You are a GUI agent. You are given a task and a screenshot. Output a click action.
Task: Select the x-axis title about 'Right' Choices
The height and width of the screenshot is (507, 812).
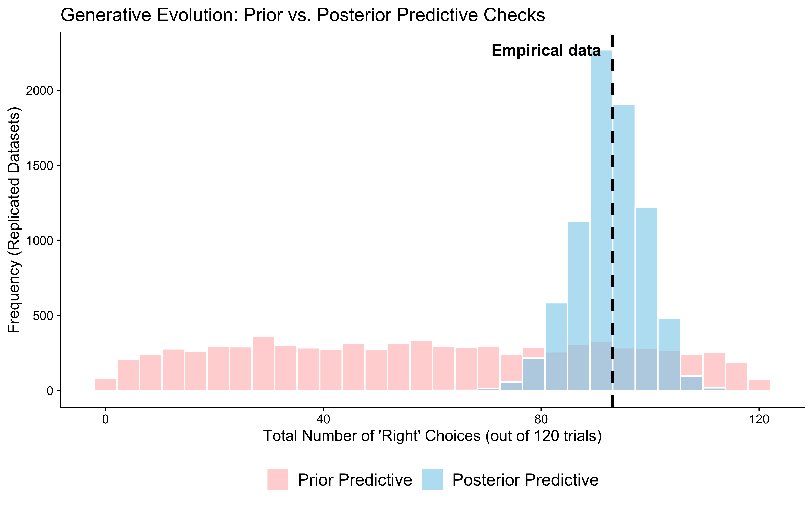tap(432, 436)
